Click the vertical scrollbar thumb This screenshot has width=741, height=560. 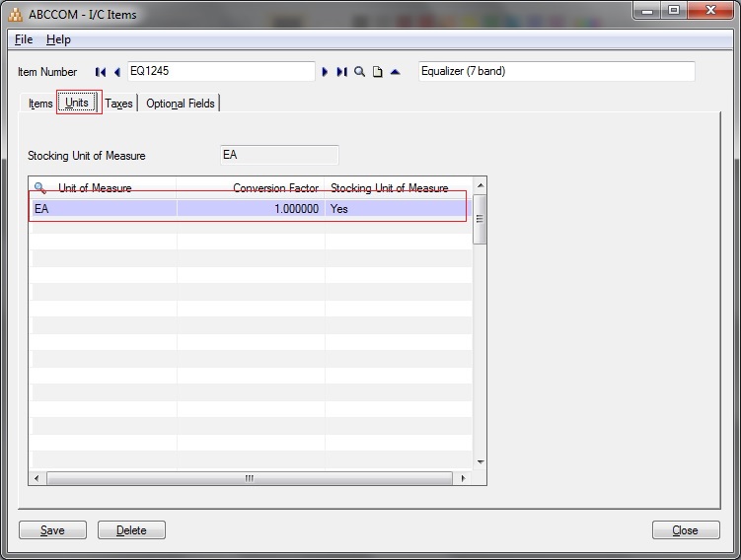point(480,219)
